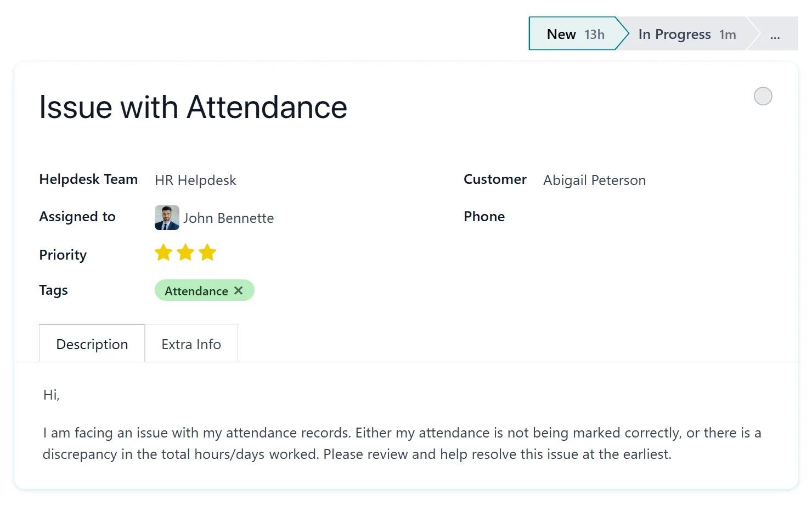This screenshot has height=505, width=812.
Task: Click the first priority star
Action: click(x=163, y=253)
